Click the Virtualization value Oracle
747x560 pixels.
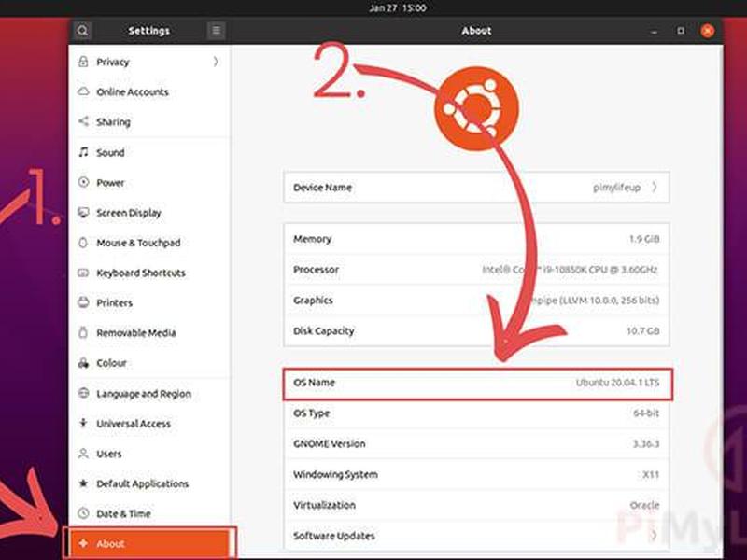(644, 505)
